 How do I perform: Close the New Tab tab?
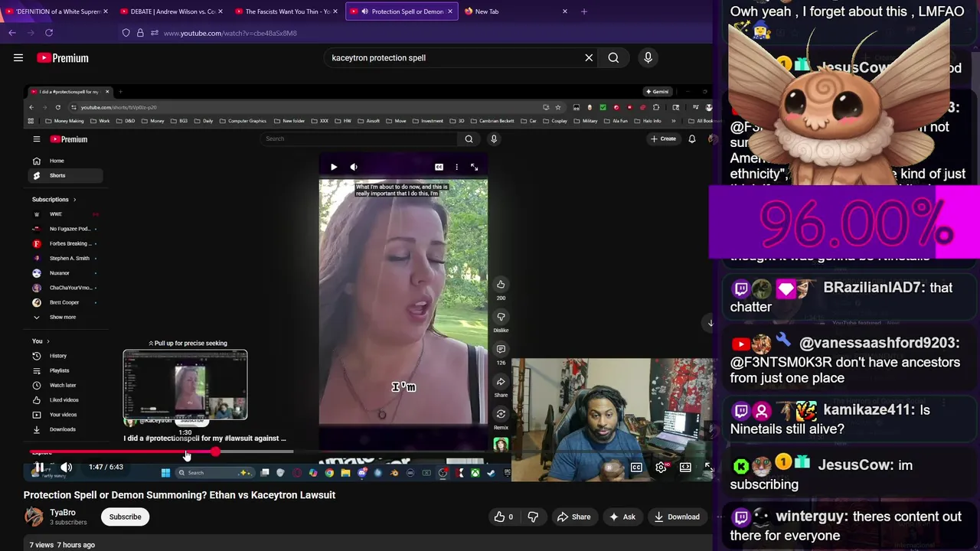(x=565, y=11)
